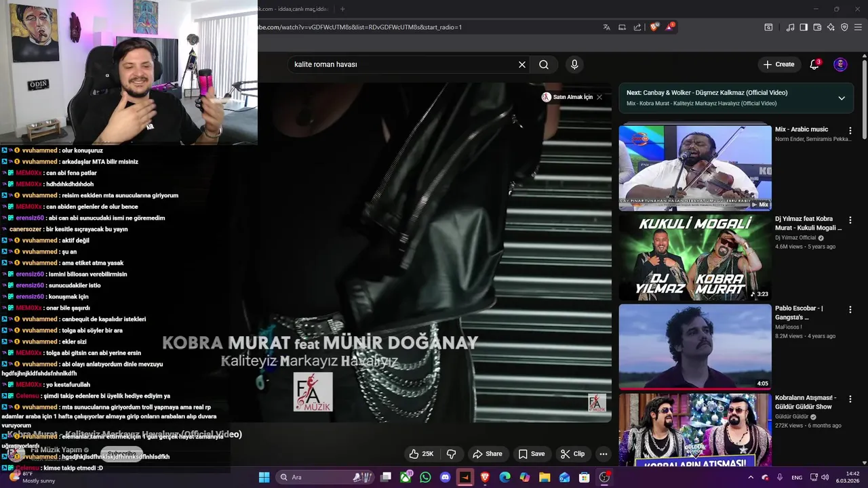Click the share page icon in address bar
This screenshot has width=868, height=488.
(x=637, y=27)
